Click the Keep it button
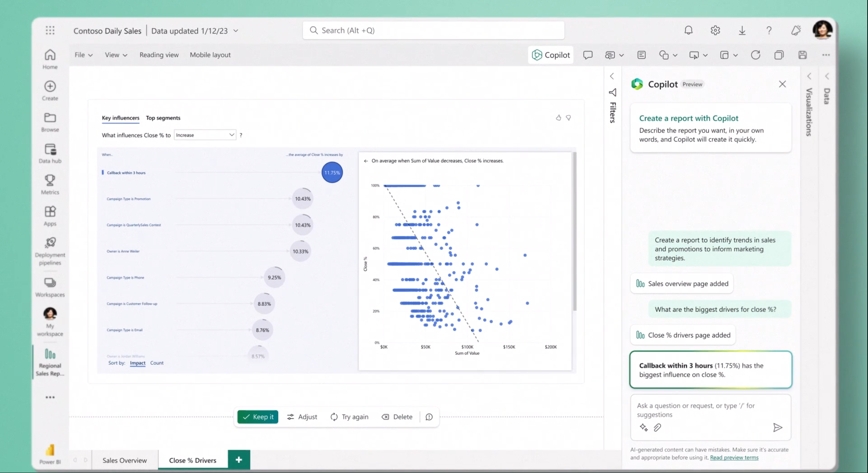Image resolution: width=868 pixels, height=473 pixels. click(x=257, y=417)
